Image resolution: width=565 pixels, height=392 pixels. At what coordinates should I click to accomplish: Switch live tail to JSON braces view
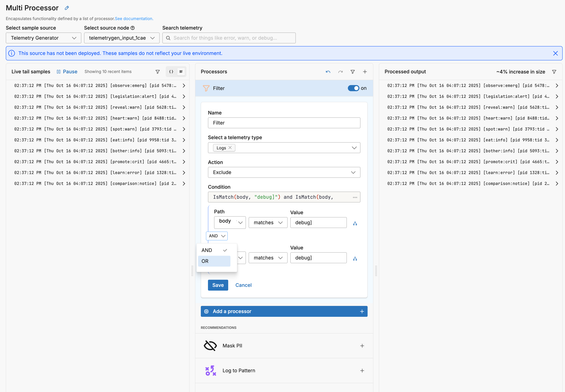pyautogui.click(x=171, y=72)
